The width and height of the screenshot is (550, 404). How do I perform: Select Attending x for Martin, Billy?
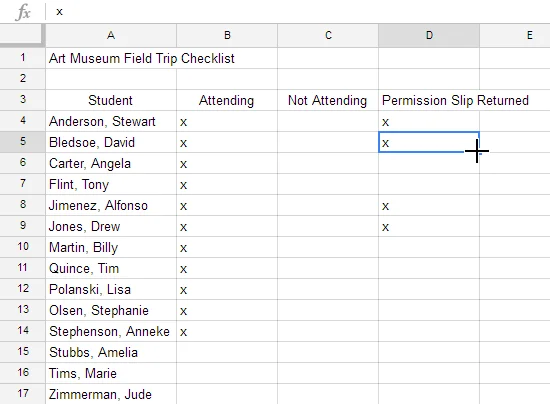point(227,248)
